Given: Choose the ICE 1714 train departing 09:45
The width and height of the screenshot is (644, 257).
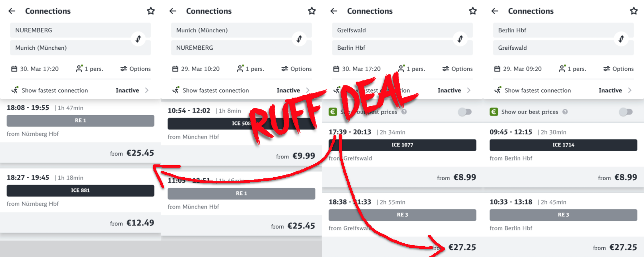Looking at the screenshot, I should coord(563,145).
